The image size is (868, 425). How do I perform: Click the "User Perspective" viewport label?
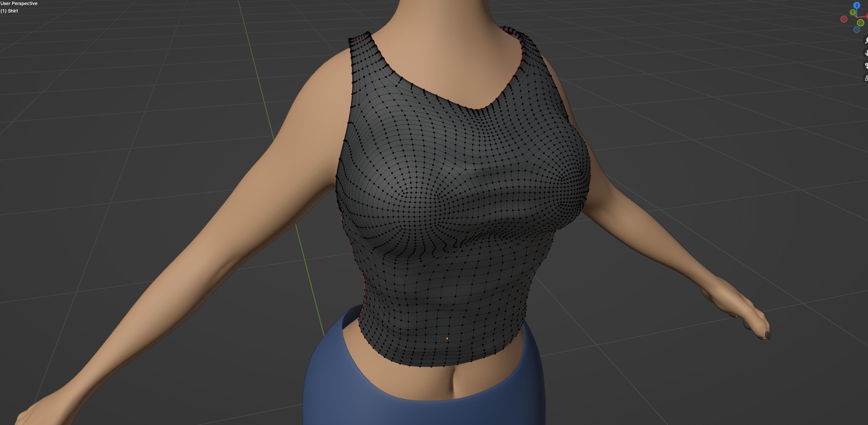[19, 3]
